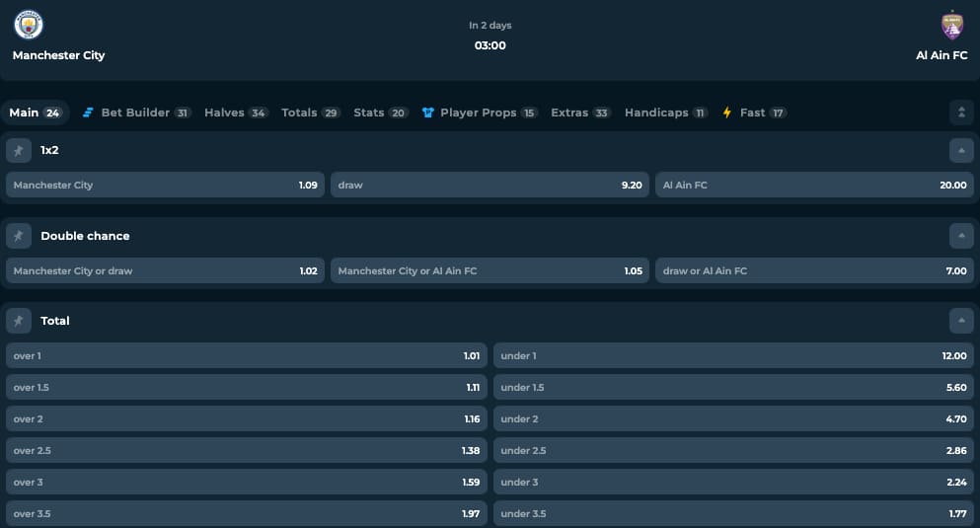Switch to the Player Props tab

click(x=480, y=113)
